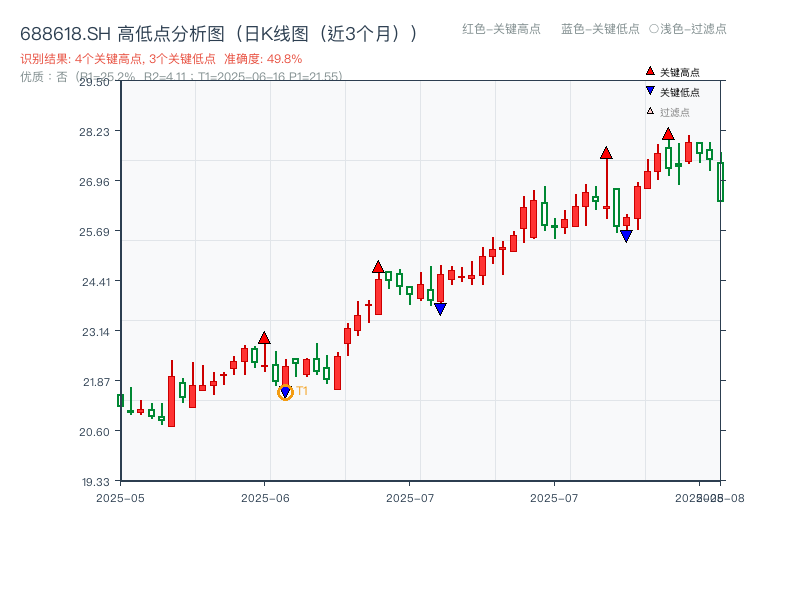The image size is (800, 600).
Task: Click the blue triangle under the 25.69 dip
Action: 624,236
